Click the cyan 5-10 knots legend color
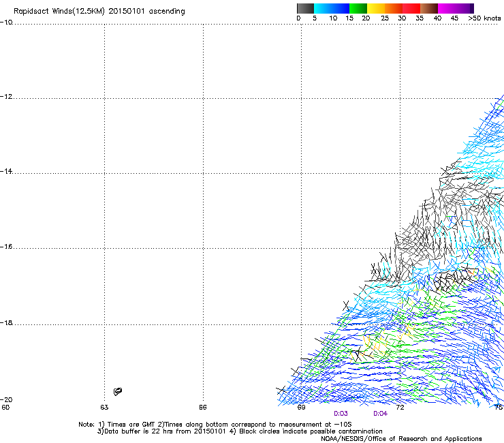 pyautogui.click(x=323, y=8)
